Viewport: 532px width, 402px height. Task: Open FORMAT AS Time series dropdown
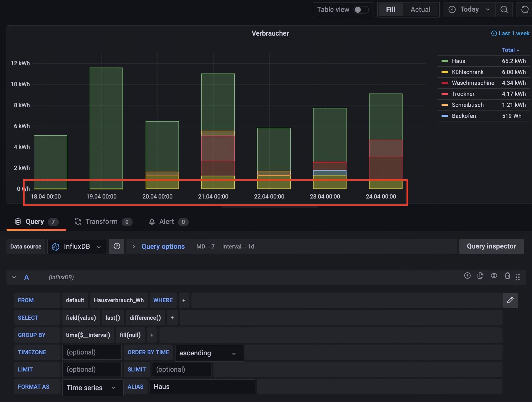[93, 388]
